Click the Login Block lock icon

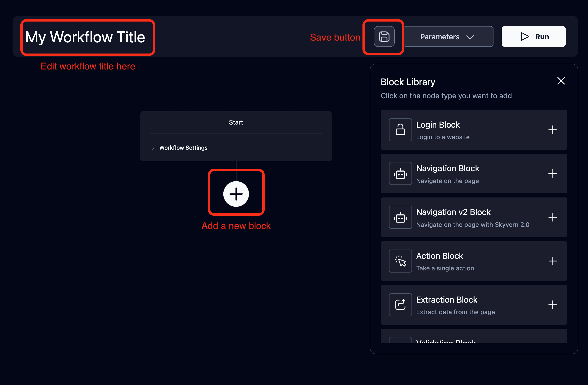[x=400, y=130]
